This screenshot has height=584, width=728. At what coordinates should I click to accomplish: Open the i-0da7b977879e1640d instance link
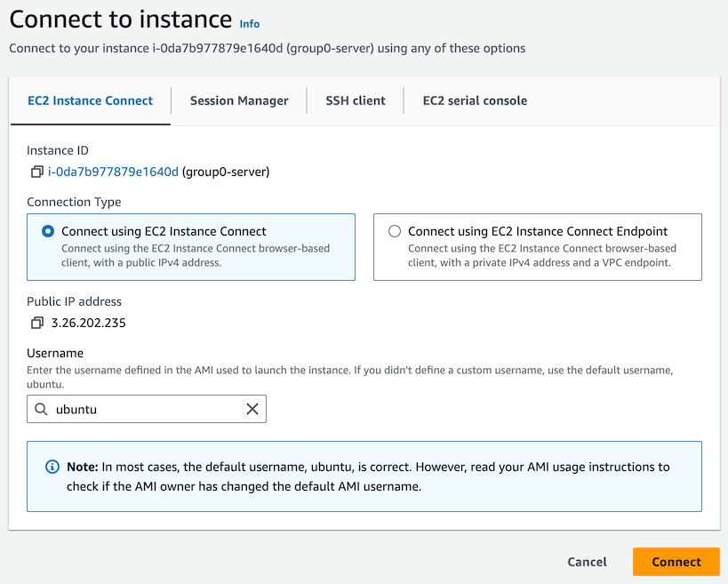pos(113,172)
